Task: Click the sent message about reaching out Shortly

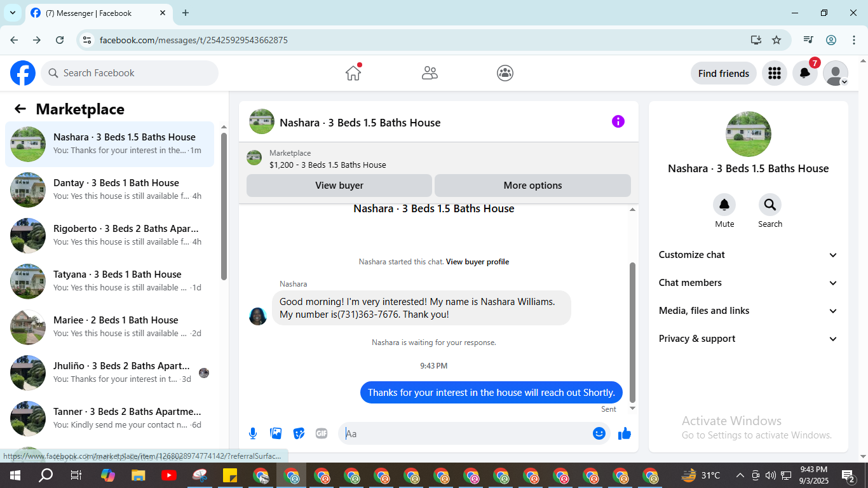Action: pos(491,392)
